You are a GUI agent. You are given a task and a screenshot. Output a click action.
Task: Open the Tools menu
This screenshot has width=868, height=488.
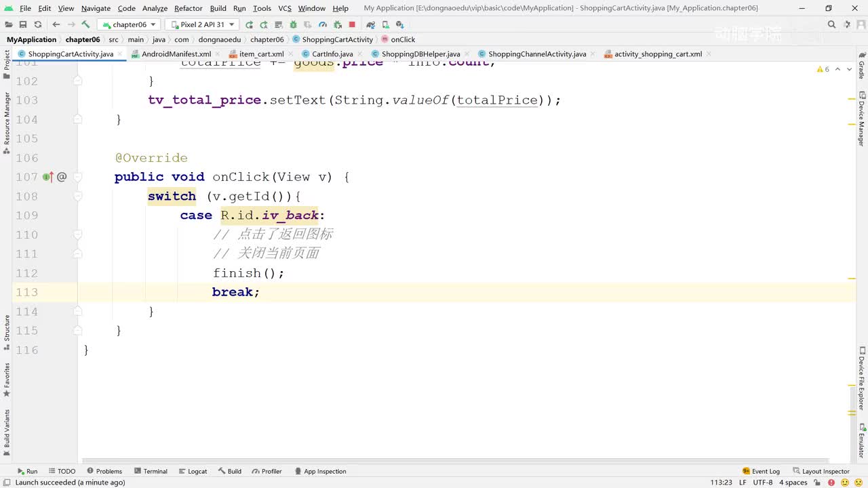(262, 8)
